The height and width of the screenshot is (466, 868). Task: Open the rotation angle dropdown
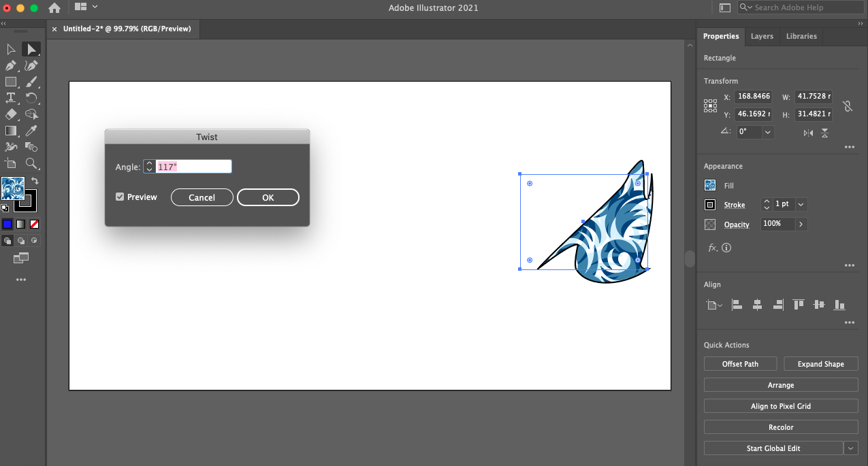[x=768, y=132]
